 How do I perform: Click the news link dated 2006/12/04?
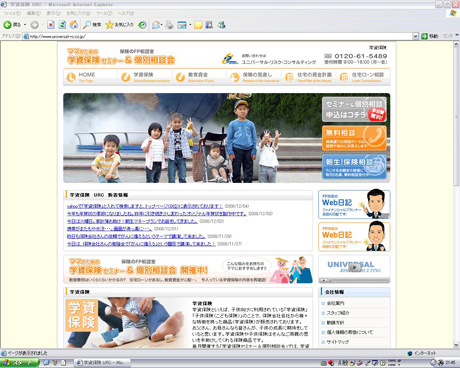(145, 206)
